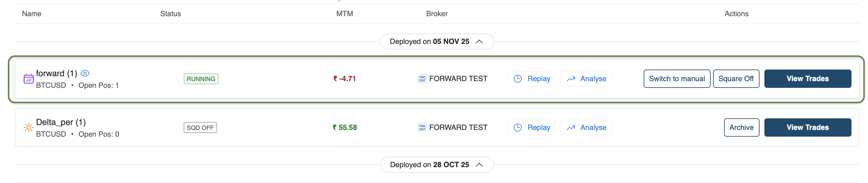Click the purple calendar icon beside forward (1)
Screen dimensions: 868x183
[28, 78]
